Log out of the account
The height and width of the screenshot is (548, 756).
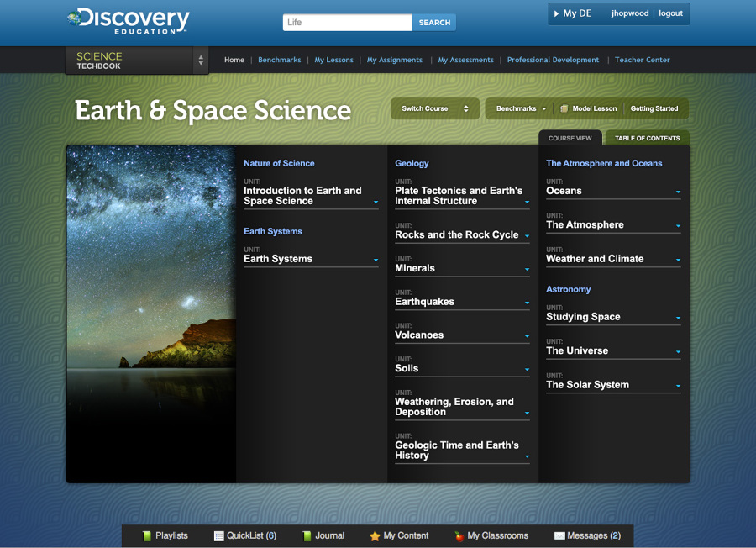[669, 13]
